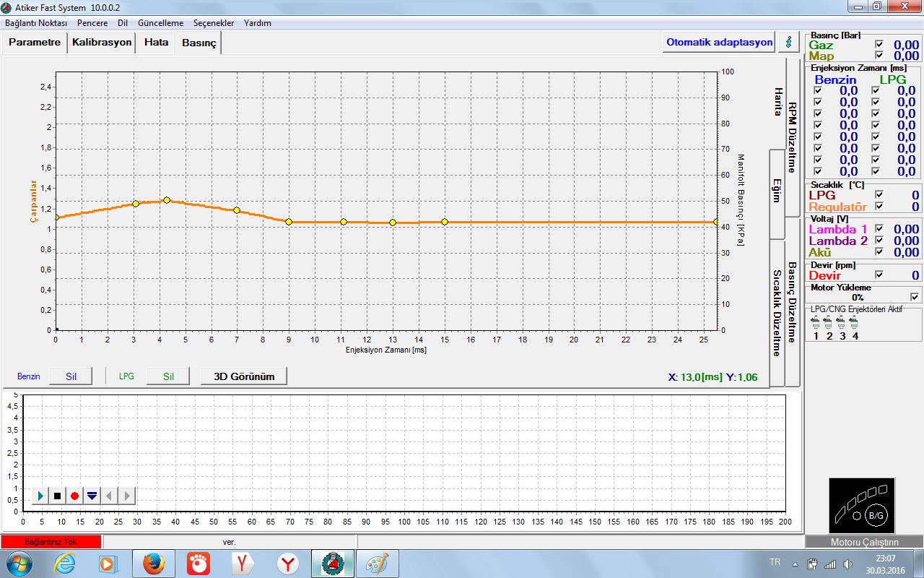
Task: Click Motoru Çalıştırın status button
Action: pos(864,542)
